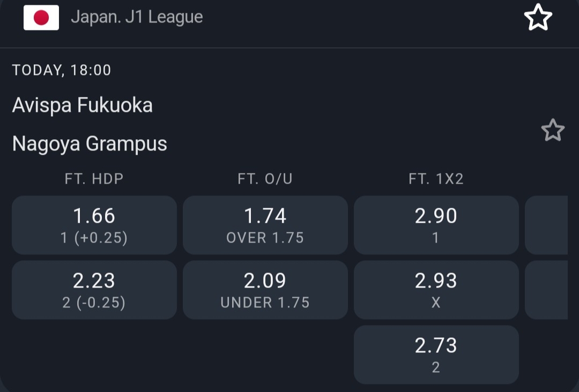This screenshot has height=392, width=579.
Task: Choose away win 2 at 2.73
Action: (x=436, y=355)
